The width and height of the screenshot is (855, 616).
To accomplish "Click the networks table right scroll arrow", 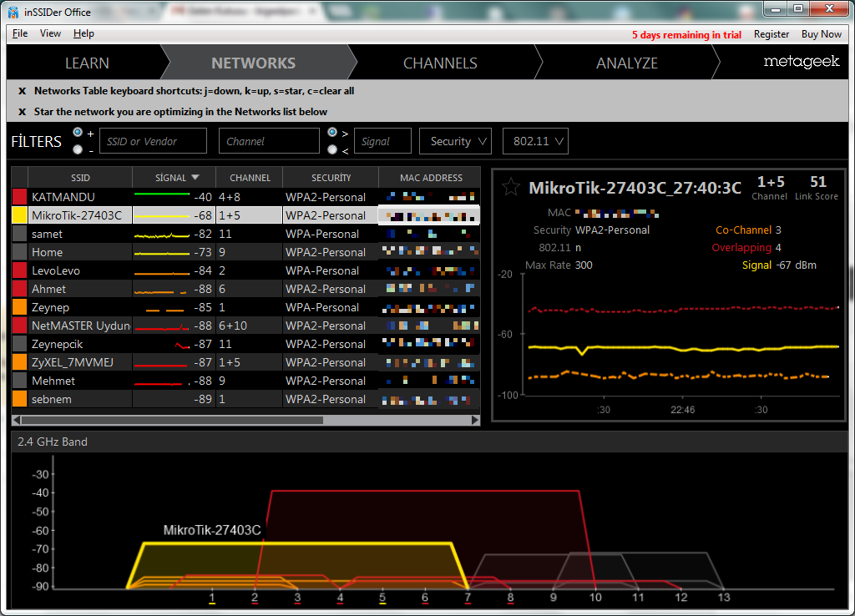I will [x=475, y=421].
